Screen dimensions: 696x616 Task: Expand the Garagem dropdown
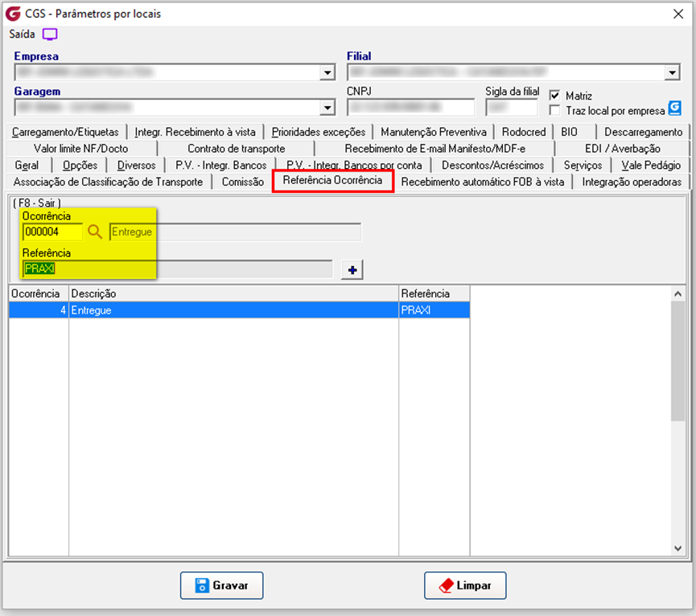[x=327, y=107]
